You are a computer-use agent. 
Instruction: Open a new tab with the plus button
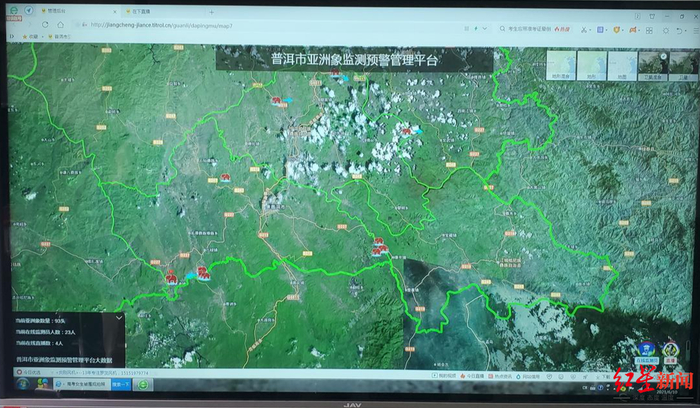(212, 12)
